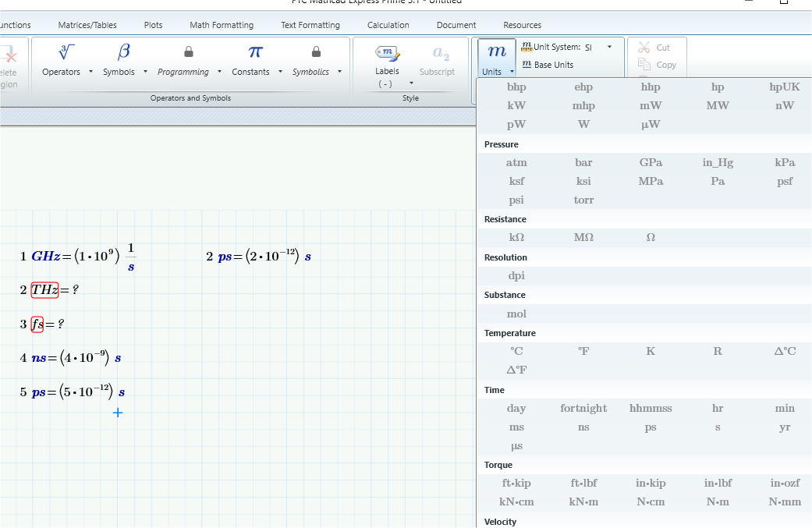Open the Operators radical icon

pos(66,51)
